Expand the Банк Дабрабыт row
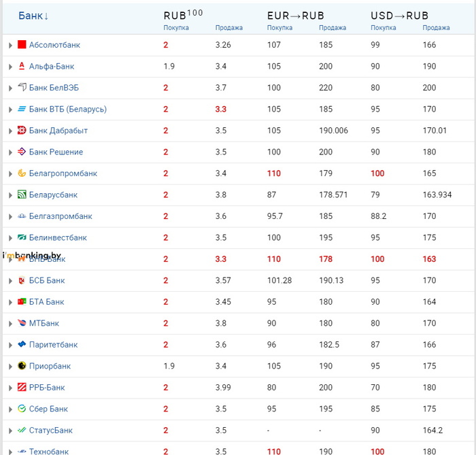Image resolution: width=476 pixels, height=455 pixels. (10, 131)
